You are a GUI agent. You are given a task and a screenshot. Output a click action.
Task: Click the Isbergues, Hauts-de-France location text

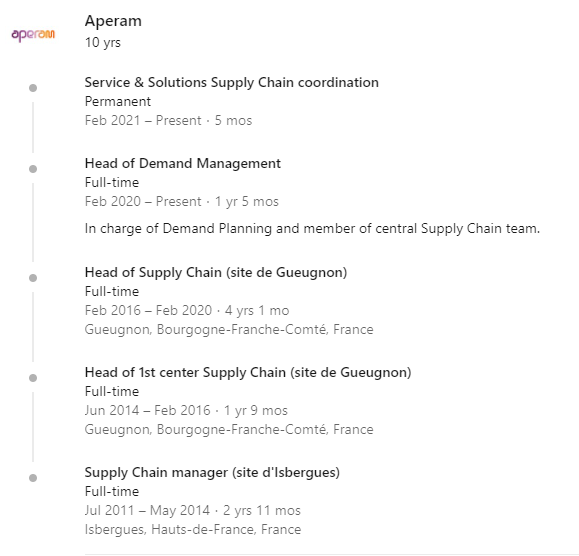(x=193, y=530)
